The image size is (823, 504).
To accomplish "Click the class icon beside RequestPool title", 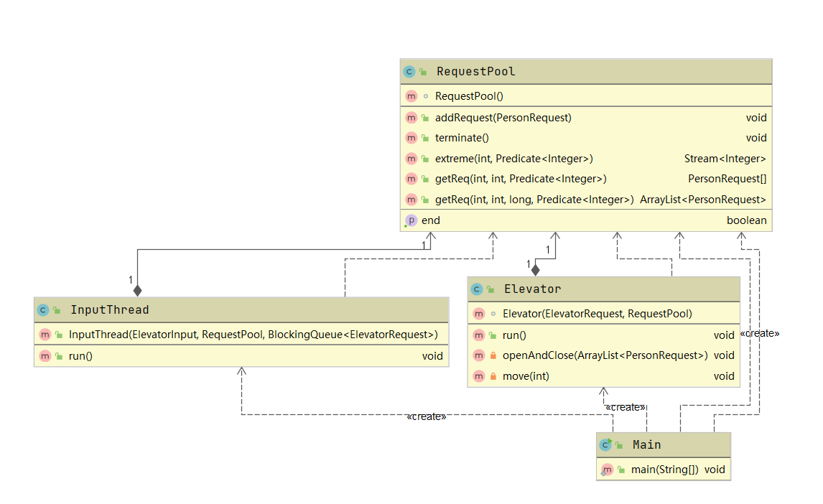I will [409, 72].
